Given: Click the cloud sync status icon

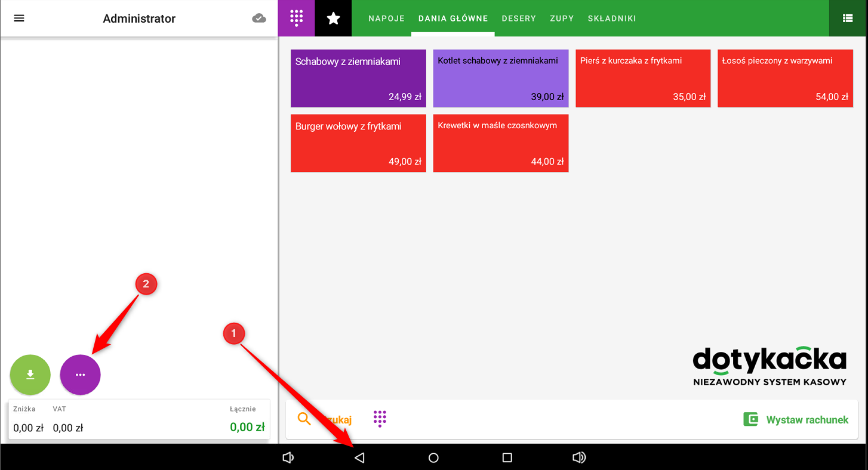Looking at the screenshot, I should point(259,18).
